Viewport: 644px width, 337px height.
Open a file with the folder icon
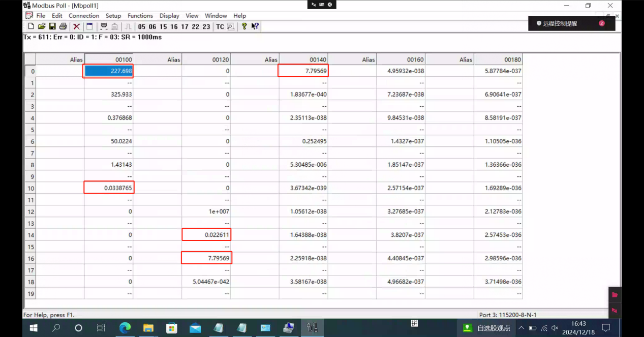pos(42,26)
